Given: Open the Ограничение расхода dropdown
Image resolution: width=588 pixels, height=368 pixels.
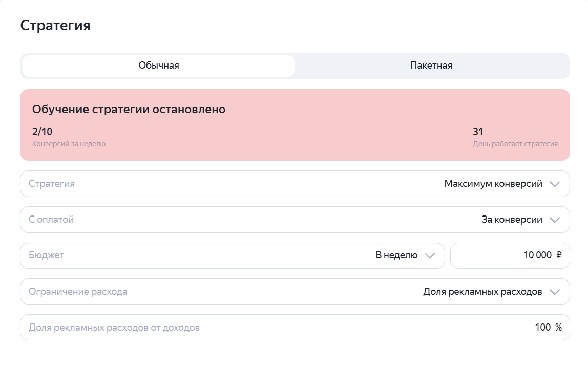Looking at the screenshot, I should pyautogui.click(x=295, y=292).
